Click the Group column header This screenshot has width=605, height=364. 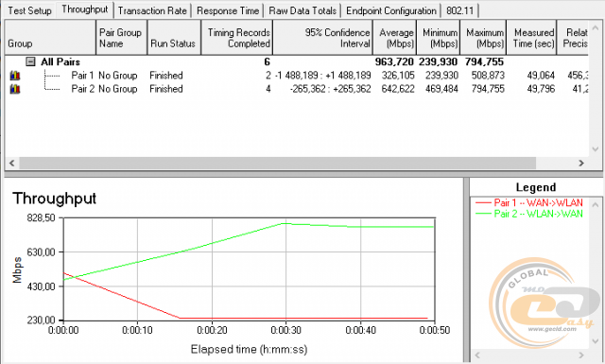tap(50, 38)
